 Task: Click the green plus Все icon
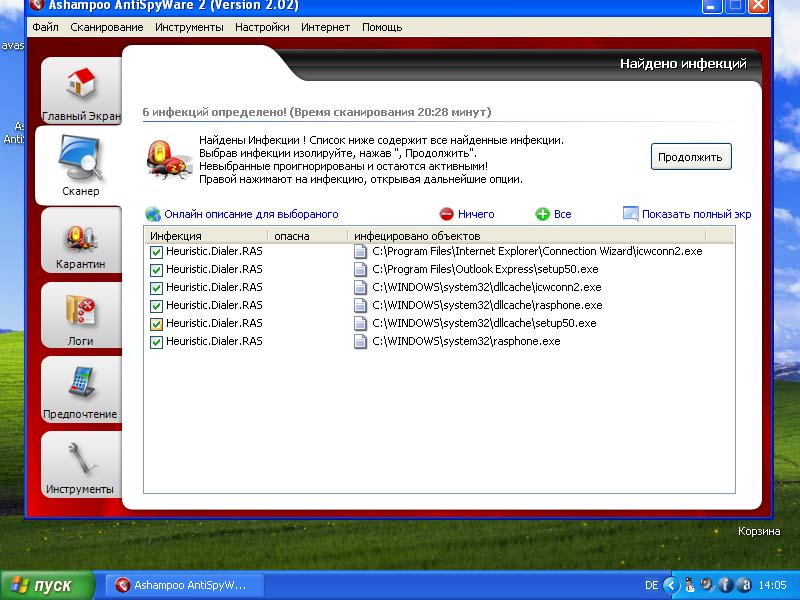click(x=542, y=214)
